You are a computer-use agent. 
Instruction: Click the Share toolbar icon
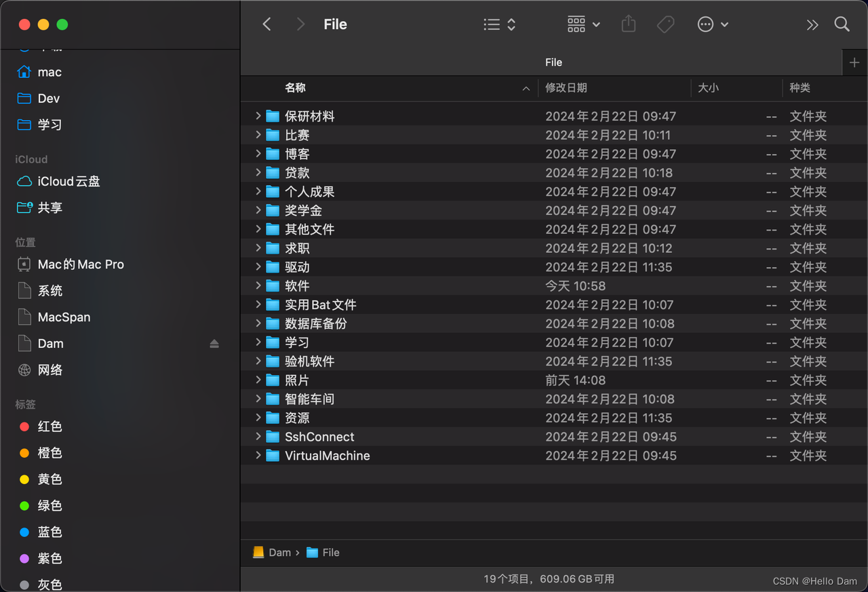629,24
